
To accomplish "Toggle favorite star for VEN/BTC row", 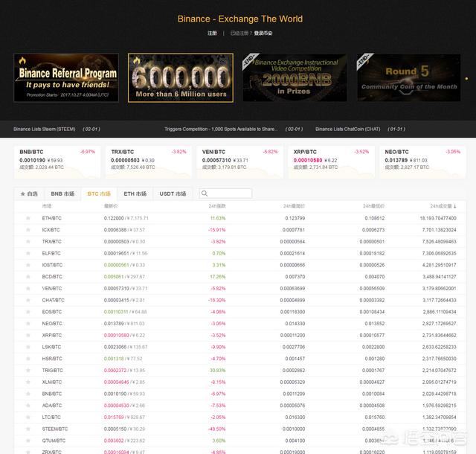I will point(28,288).
